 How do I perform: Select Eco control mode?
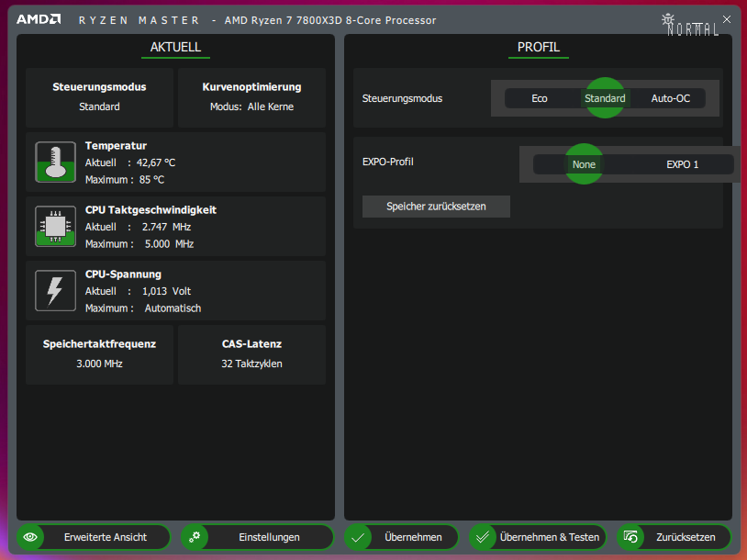pyautogui.click(x=540, y=98)
